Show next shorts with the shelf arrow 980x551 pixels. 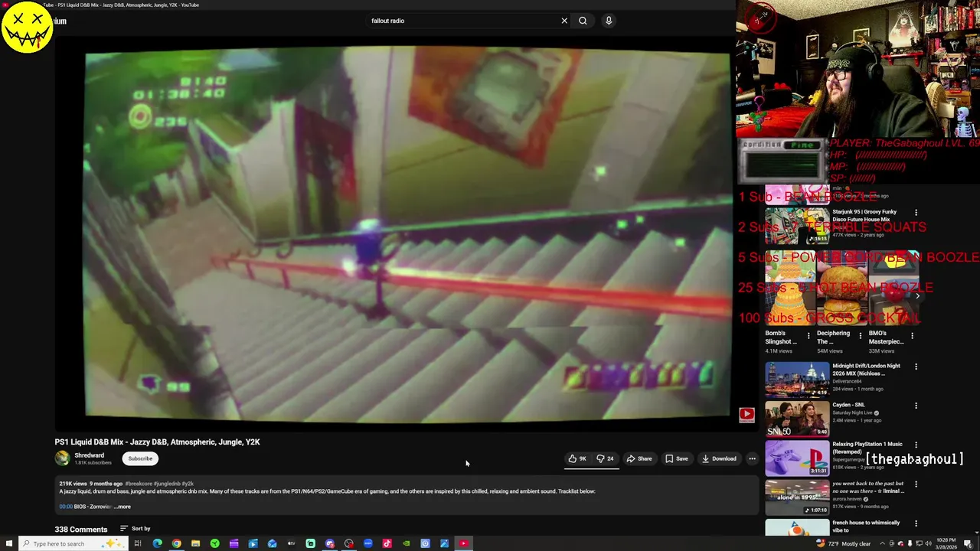(x=917, y=295)
